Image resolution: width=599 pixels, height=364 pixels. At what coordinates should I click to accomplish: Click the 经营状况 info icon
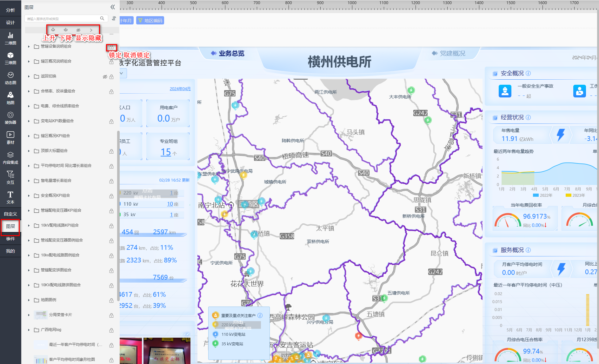coord(528,117)
